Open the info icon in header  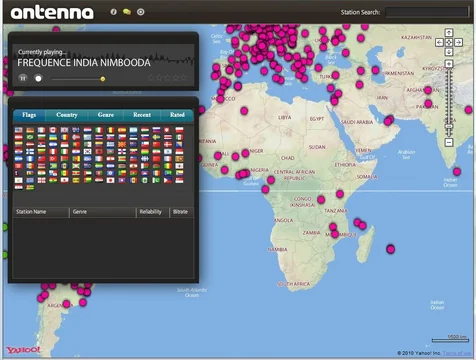[x=113, y=12]
